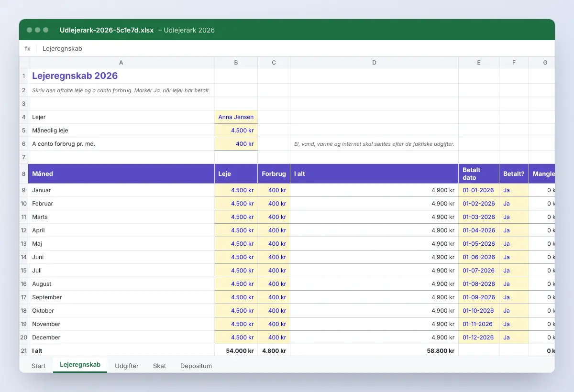Select column A header
The height and width of the screenshot is (392, 574).
121,63
